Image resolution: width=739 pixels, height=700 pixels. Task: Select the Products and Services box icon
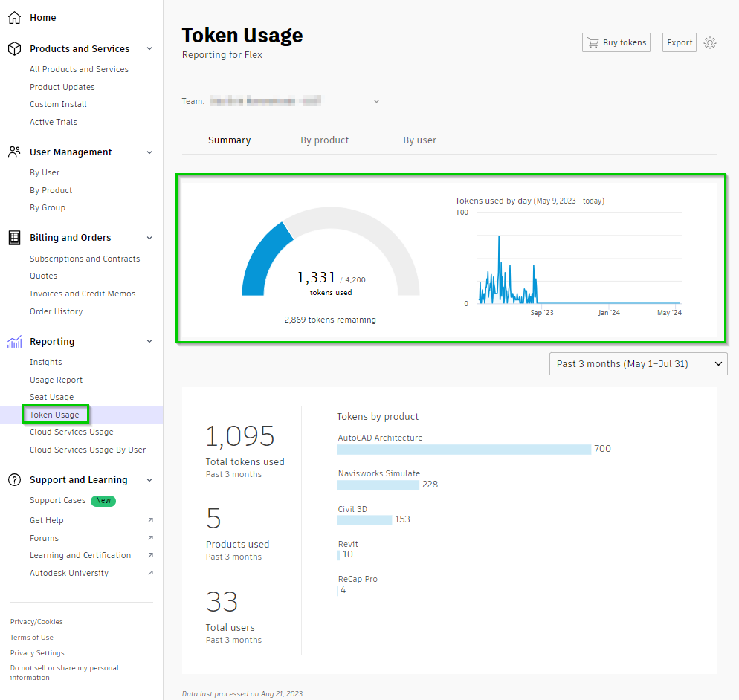point(13,48)
